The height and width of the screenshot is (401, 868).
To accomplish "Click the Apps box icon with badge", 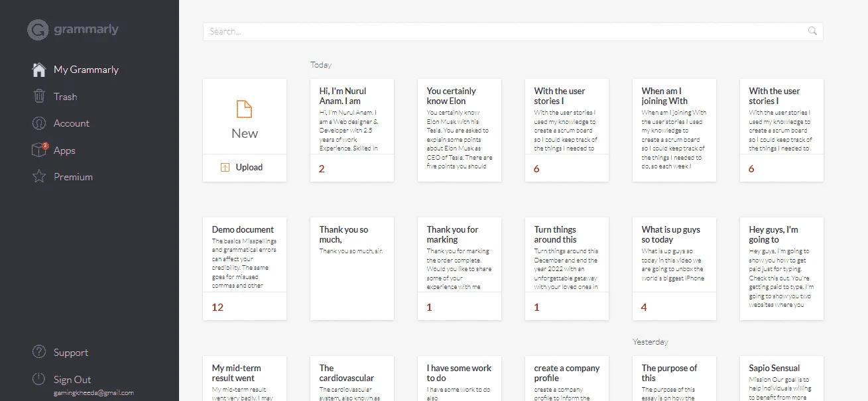I will tap(40, 150).
